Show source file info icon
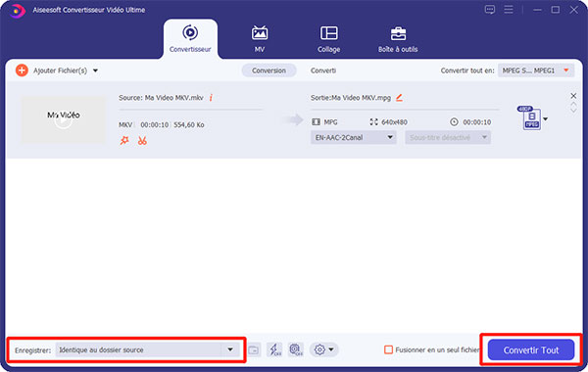The width and height of the screenshot is (588, 372). click(211, 98)
